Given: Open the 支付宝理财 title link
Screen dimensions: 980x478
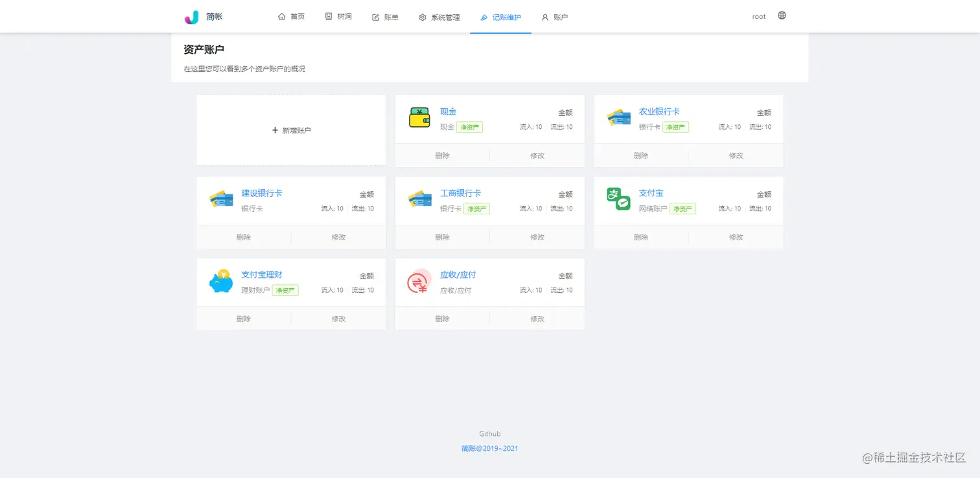Looking at the screenshot, I should click(262, 275).
